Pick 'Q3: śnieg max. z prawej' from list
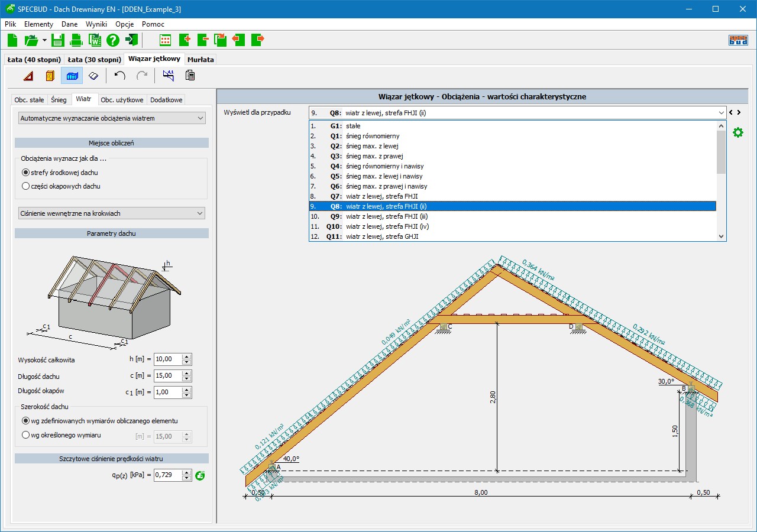Viewport: 757px width, 532px height. (374, 156)
